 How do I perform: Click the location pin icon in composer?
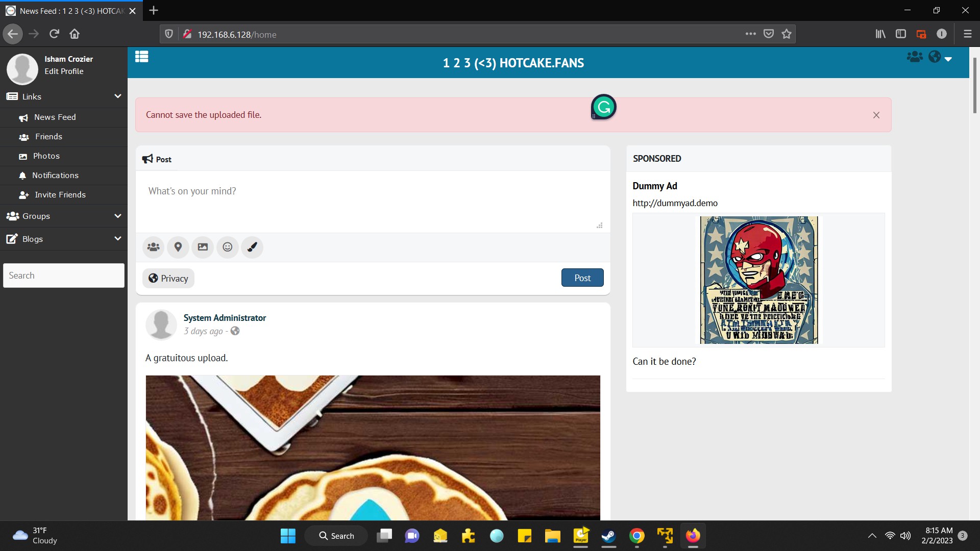tap(178, 247)
